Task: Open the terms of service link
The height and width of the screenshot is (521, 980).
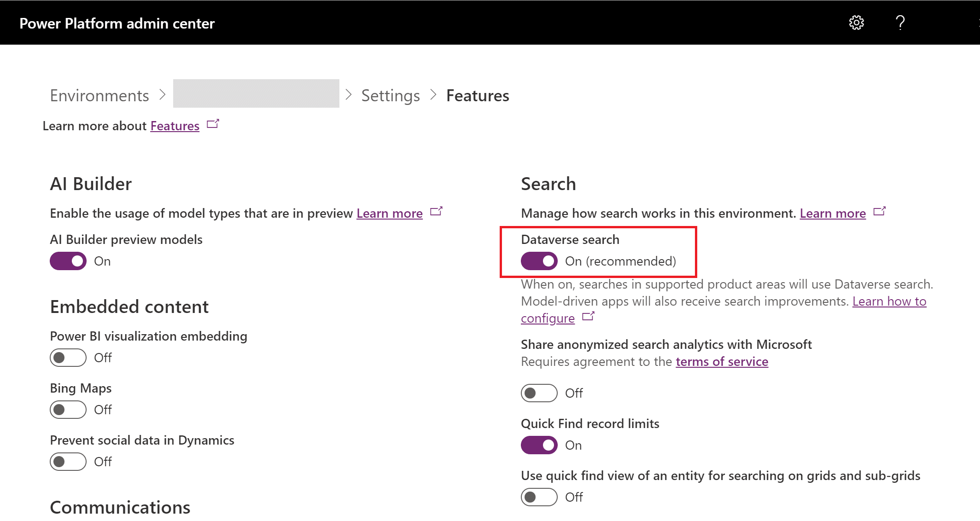Action: 722,361
